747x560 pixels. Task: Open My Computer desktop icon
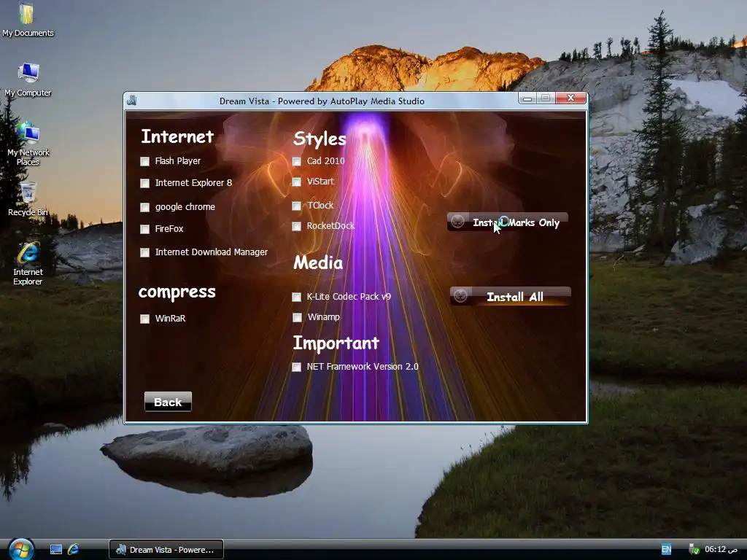28,79
